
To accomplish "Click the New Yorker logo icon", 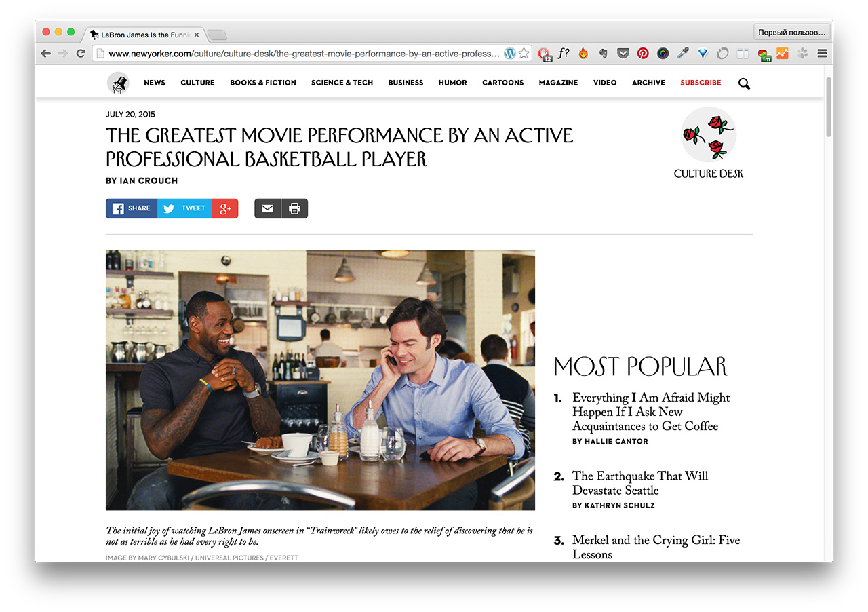I will [x=118, y=83].
